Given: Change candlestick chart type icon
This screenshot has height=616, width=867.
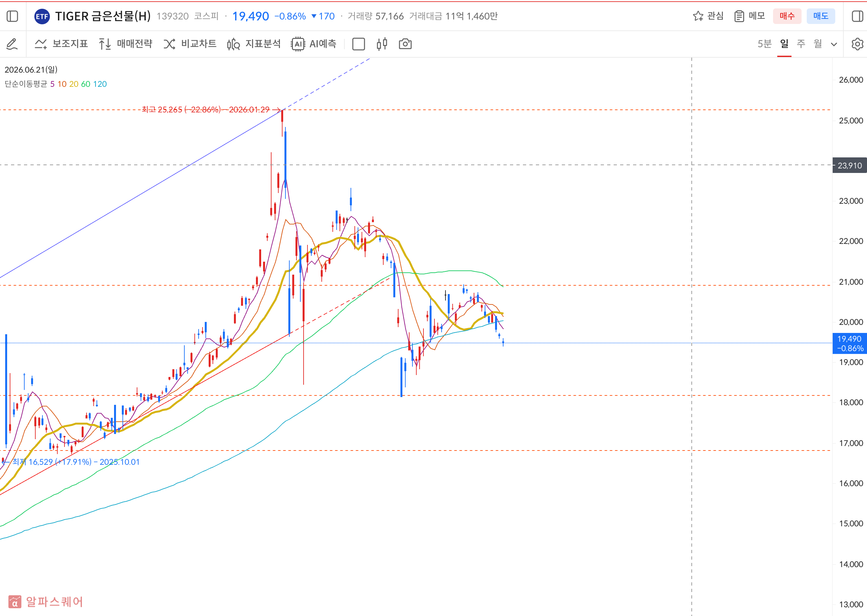Looking at the screenshot, I should (382, 44).
